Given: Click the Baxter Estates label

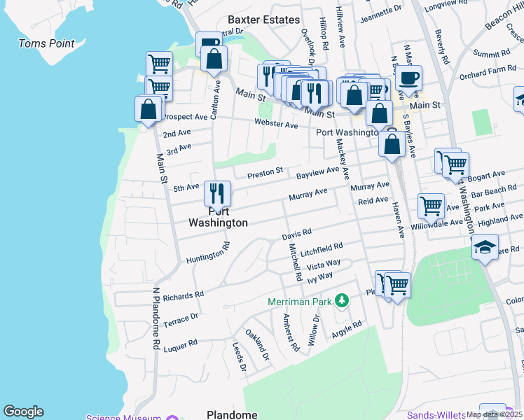Looking at the screenshot, I should [x=263, y=20].
